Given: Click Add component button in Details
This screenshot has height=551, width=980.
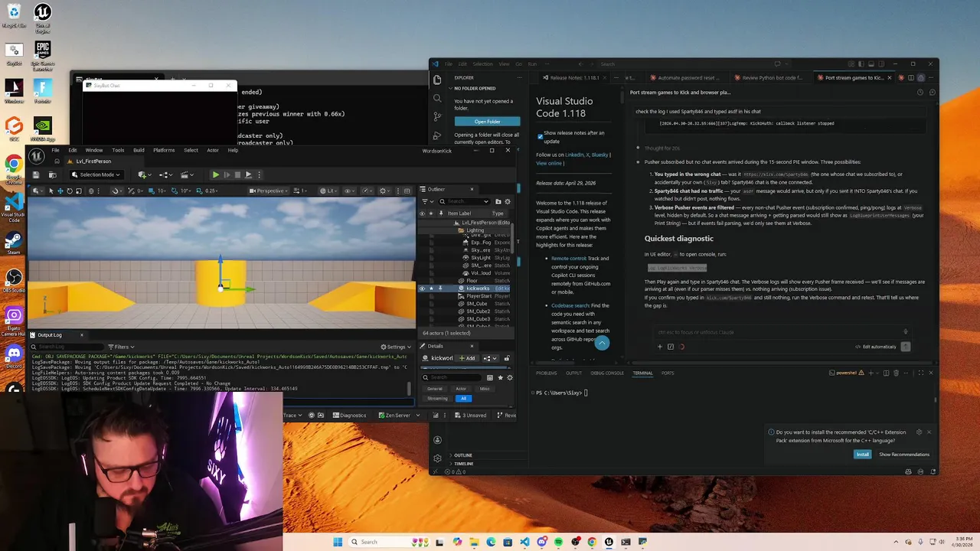Looking at the screenshot, I should pos(466,358).
